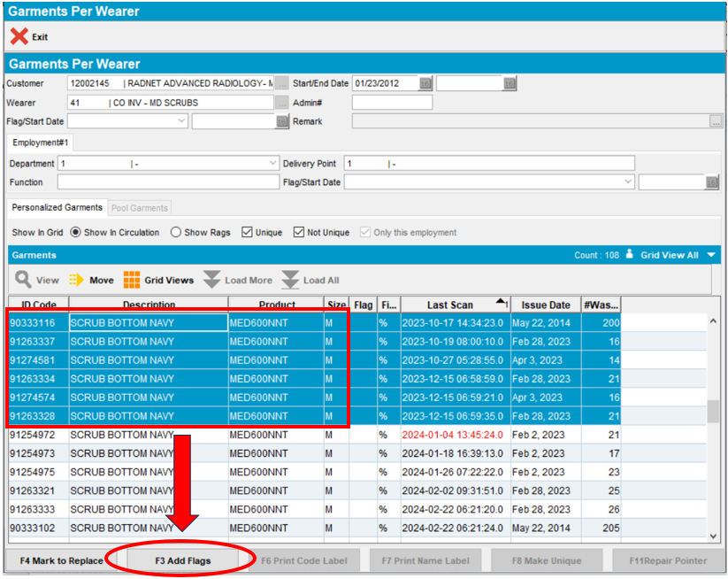Click the F3 Add Flags button
Screen dimensions: 728x579
(x=183, y=560)
